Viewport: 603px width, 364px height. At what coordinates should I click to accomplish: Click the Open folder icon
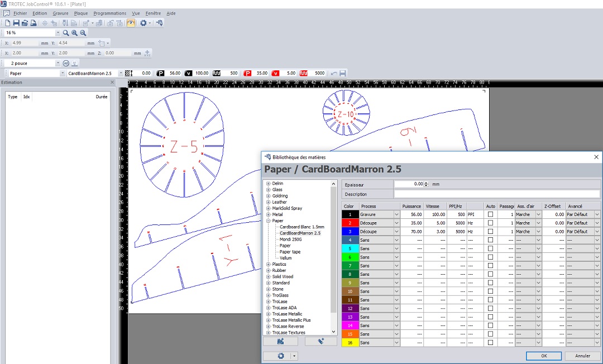click(25, 23)
